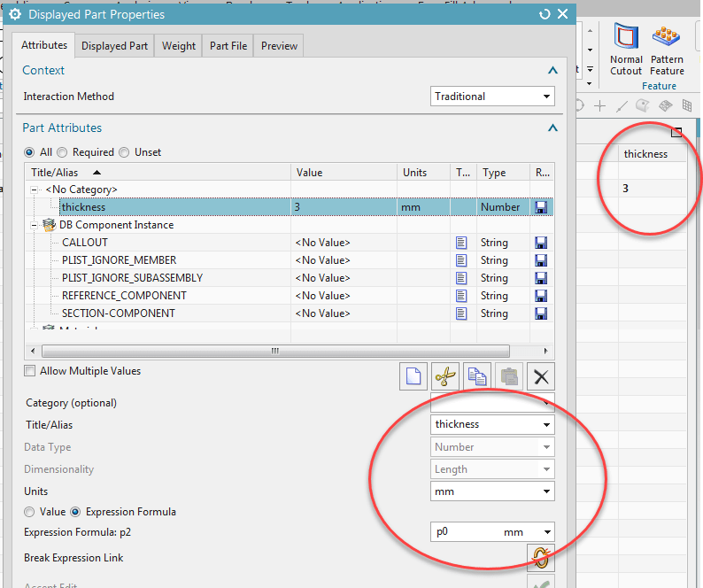Click save icon in PLIST_IGNORE_SUBASSEMBLY row
This screenshot has height=588, width=703.
coord(541,278)
